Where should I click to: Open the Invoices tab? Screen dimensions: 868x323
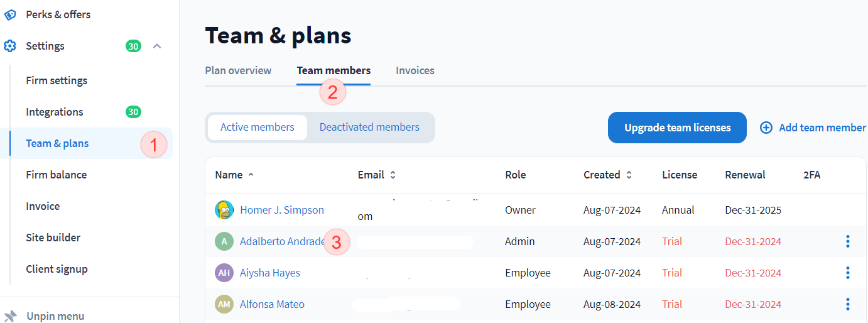[x=415, y=70]
